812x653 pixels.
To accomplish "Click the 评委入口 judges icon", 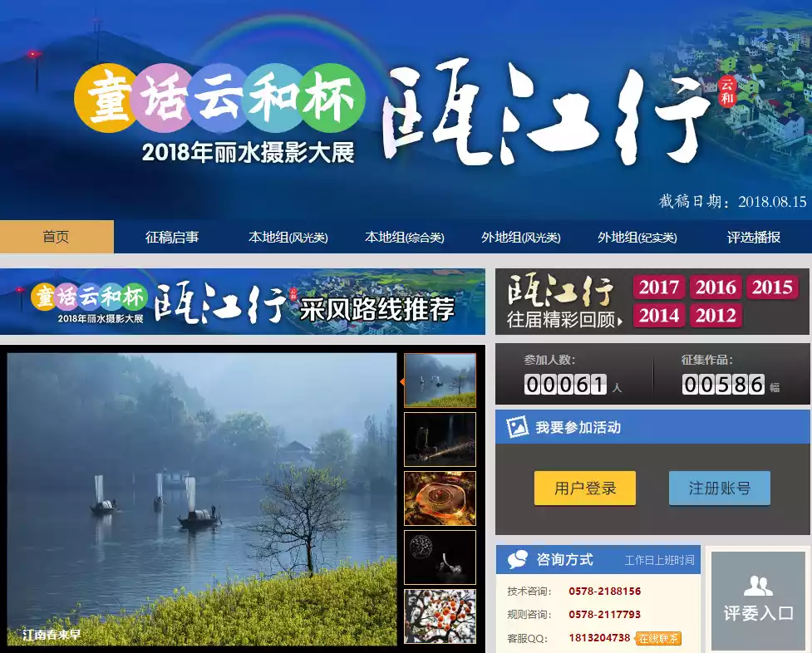I will [x=758, y=600].
